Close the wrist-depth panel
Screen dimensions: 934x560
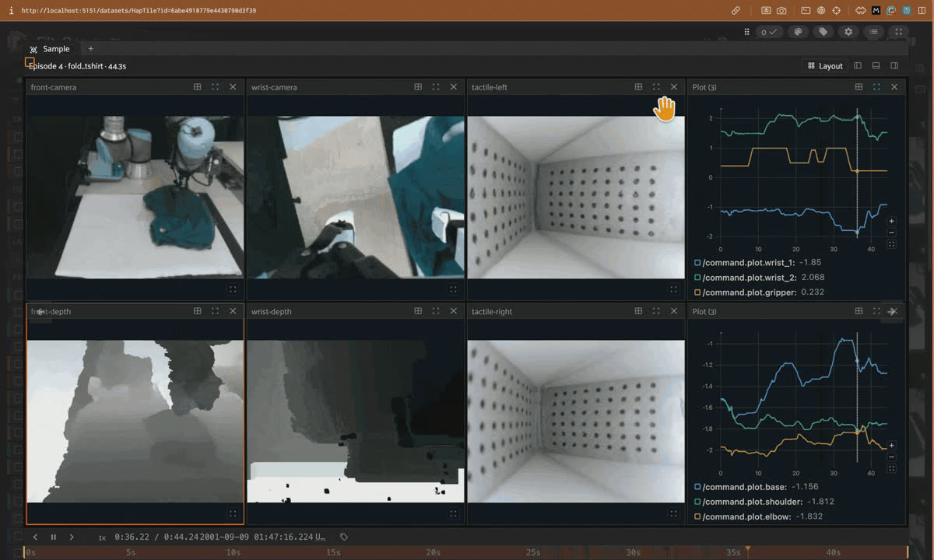coord(454,311)
